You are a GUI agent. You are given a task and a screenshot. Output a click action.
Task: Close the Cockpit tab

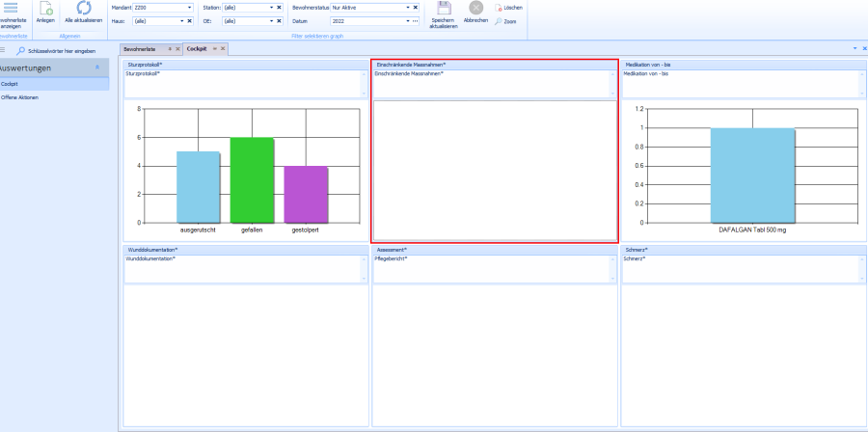[x=223, y=48]
